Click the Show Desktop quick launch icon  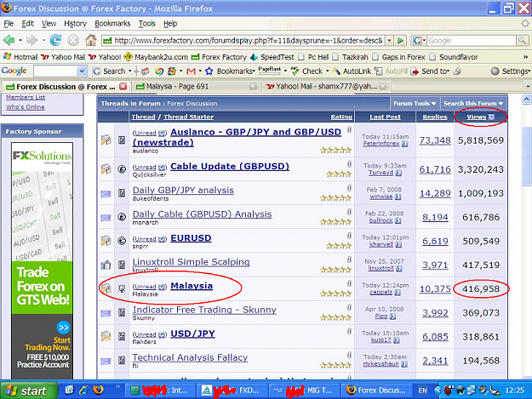click(70, 390)
